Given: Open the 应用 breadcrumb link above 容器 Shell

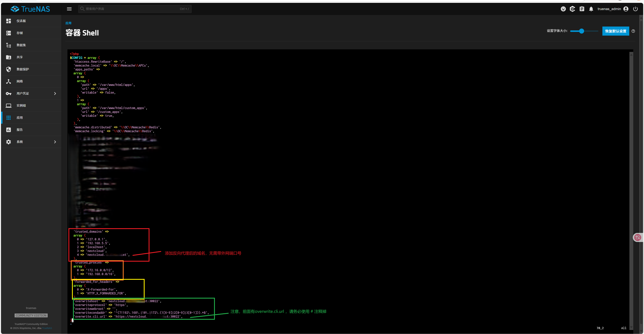Looking at the screenshot, I should tap(68, 23).
